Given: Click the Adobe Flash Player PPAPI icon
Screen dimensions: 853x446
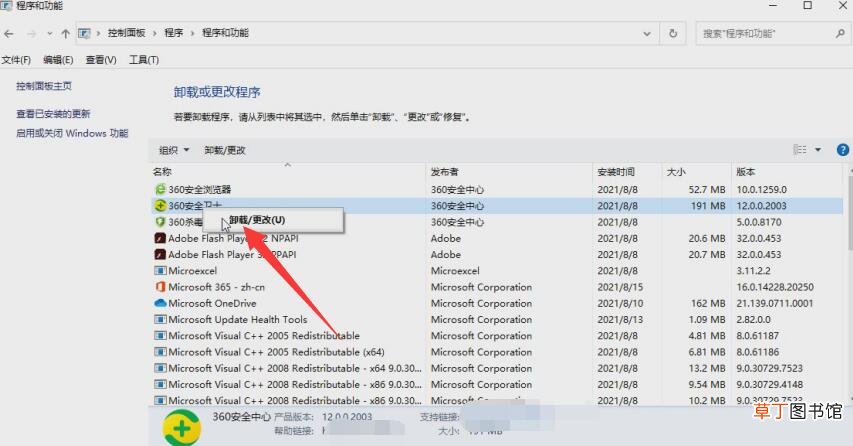Looking at the screenshot, I should (160, 254).
